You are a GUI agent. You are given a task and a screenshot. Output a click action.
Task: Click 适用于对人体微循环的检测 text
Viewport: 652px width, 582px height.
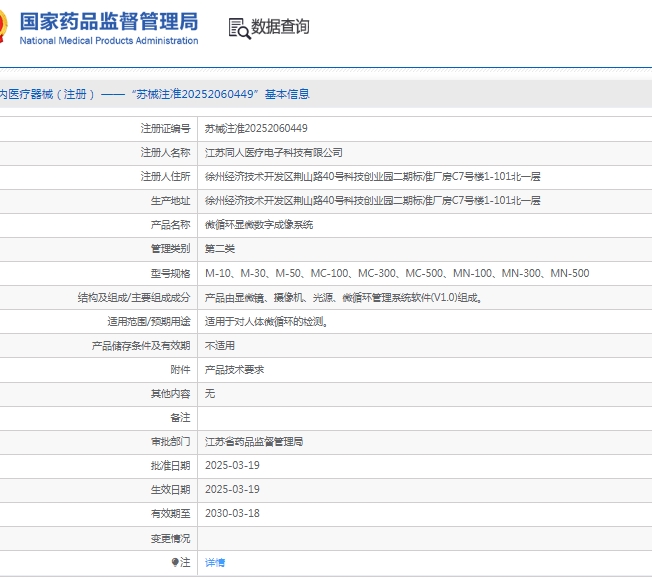click(x=266, y=321)
